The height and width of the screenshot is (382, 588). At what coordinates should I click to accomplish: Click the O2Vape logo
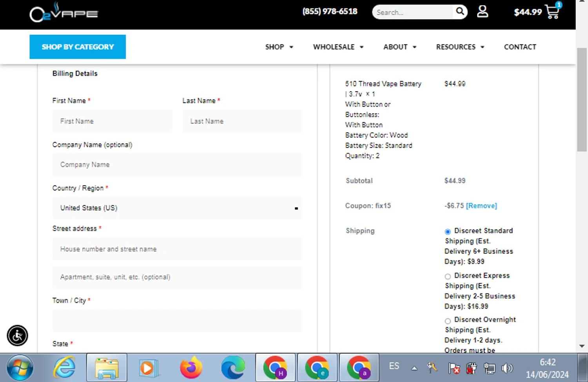[64, 13]
